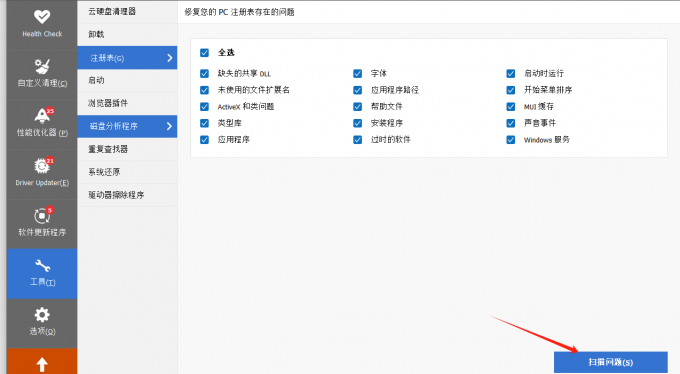Open Driver Updater gear icon
680x374 pixels.
42,166
